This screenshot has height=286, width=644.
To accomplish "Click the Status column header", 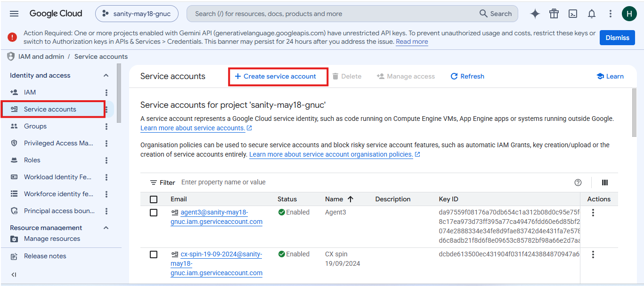I will click(x=287, y=199).
